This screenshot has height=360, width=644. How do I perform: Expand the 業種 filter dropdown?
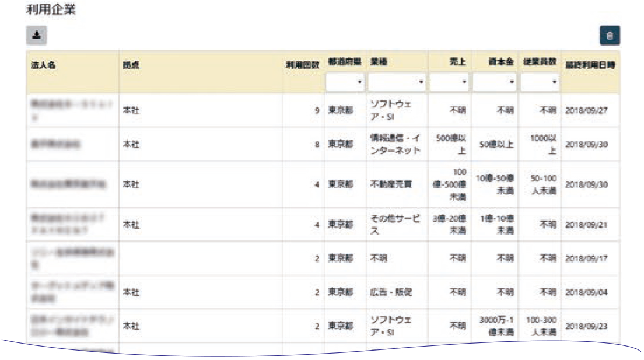397,82
